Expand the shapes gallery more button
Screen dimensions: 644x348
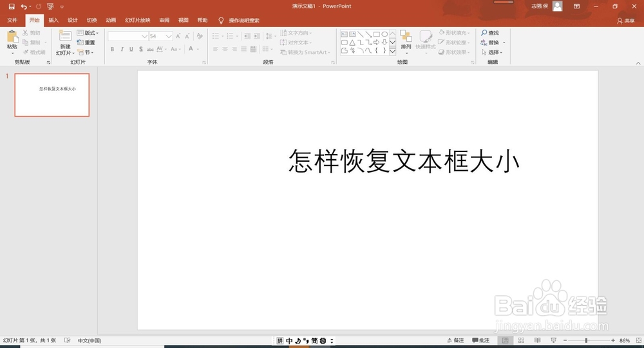point(393,51)
